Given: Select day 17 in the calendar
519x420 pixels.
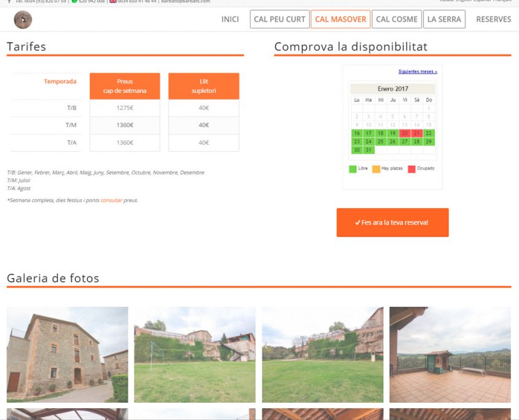Looking at the screenshot, I should pos(369,133).
